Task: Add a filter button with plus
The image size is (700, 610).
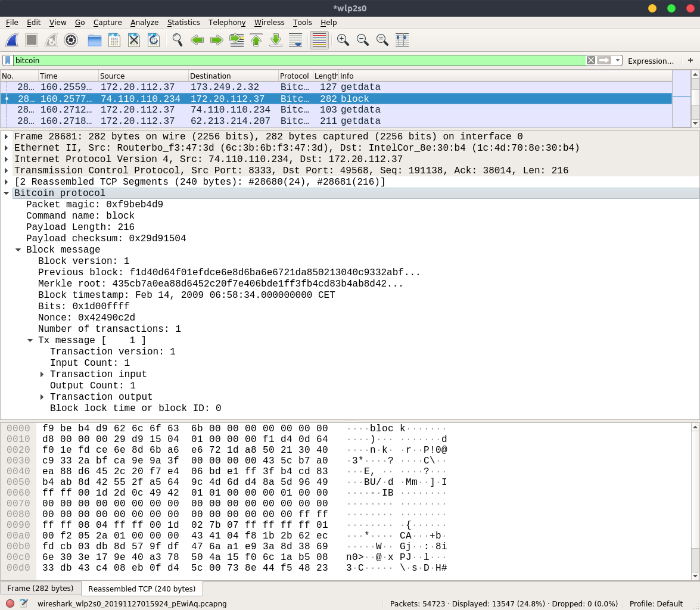Action: (690, 60)
